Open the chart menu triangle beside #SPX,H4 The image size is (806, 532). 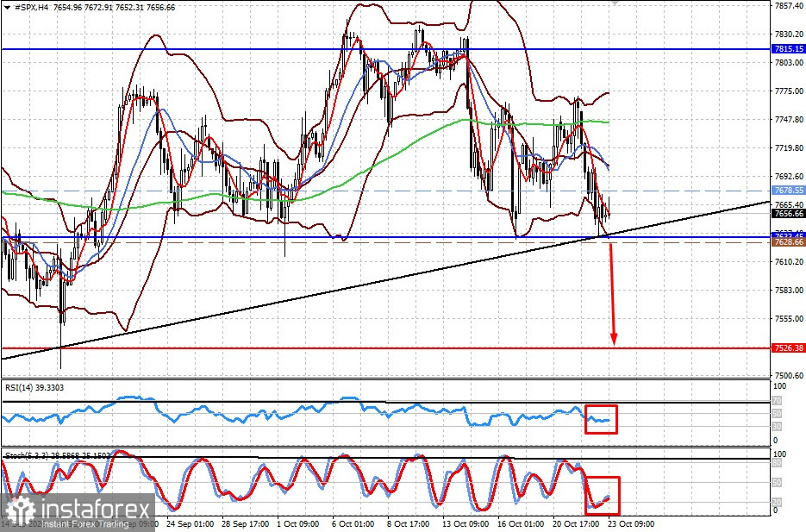point(6,7)
